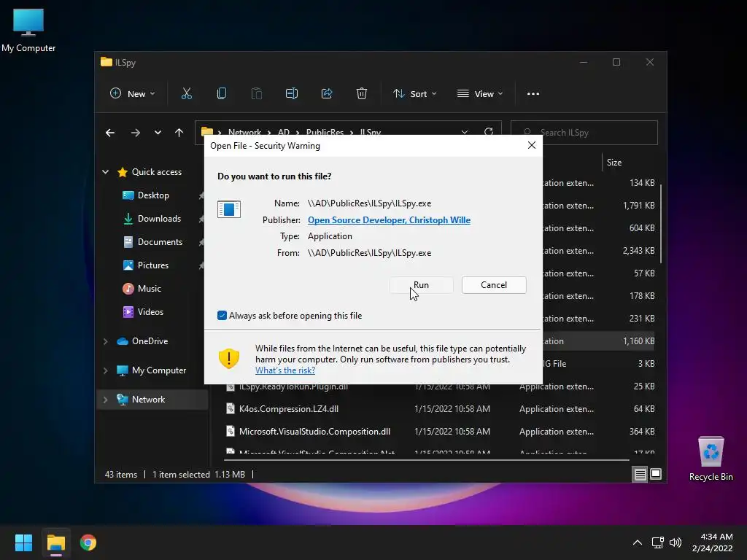Click the Search ILSpy box
This screenshot has height=560, width=747.
coord(584,133)
